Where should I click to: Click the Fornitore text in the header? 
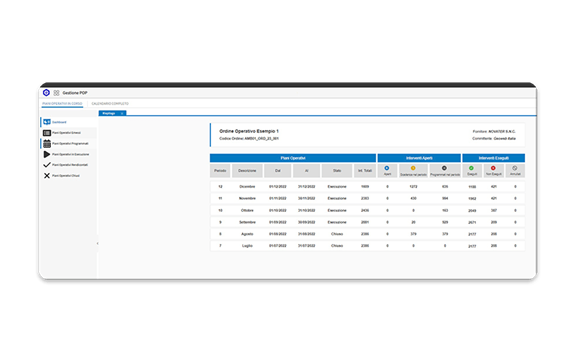(494, 131)
